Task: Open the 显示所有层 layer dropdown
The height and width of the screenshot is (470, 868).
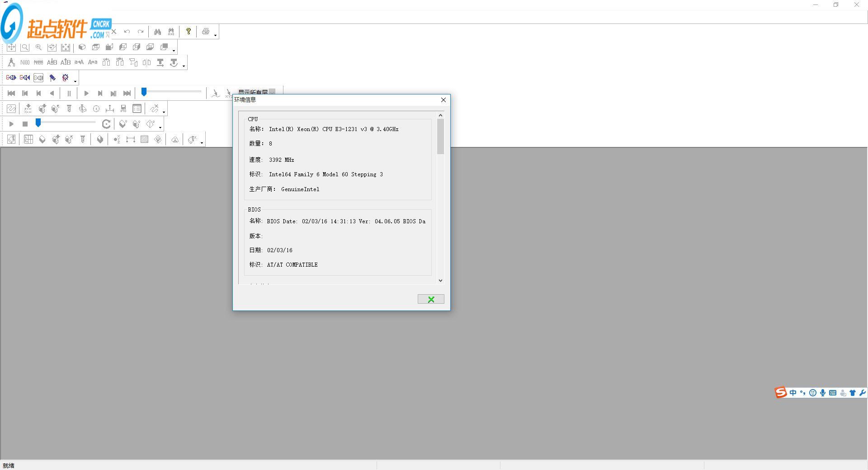Action: [272, 92]
